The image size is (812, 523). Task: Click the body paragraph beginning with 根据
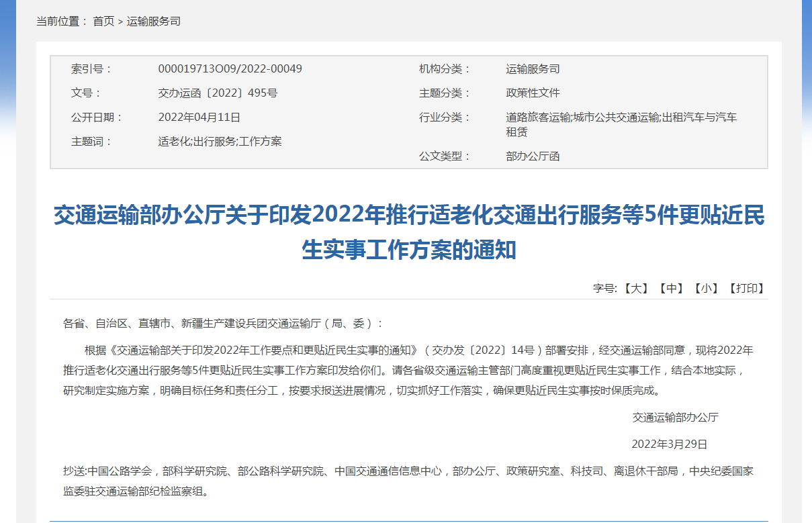point(408,370)
